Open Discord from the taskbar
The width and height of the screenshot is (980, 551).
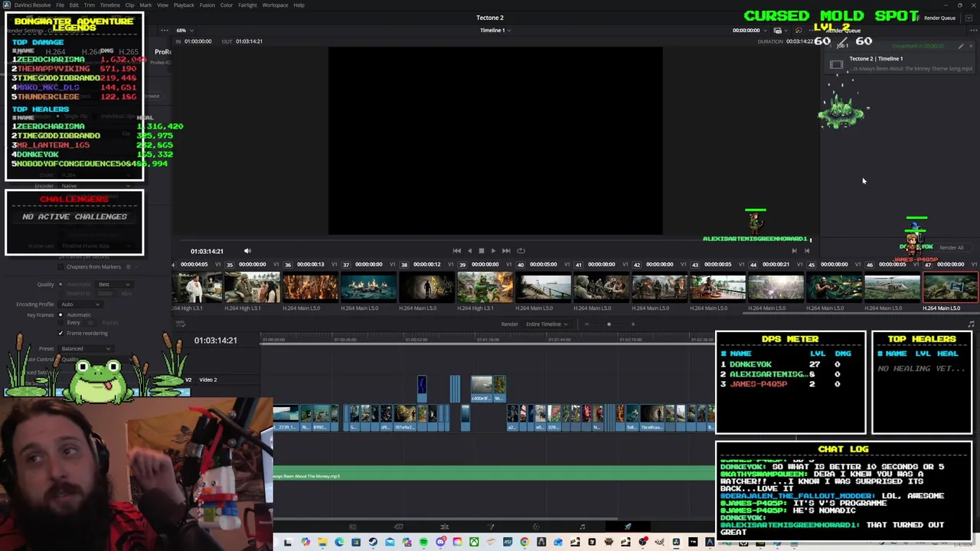pos(440,543)
